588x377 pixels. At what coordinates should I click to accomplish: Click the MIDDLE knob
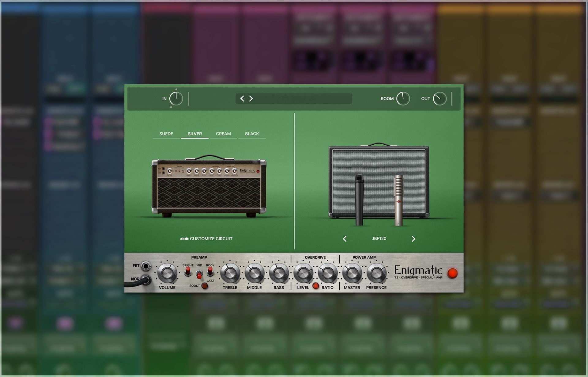click(x=254, y=273)
